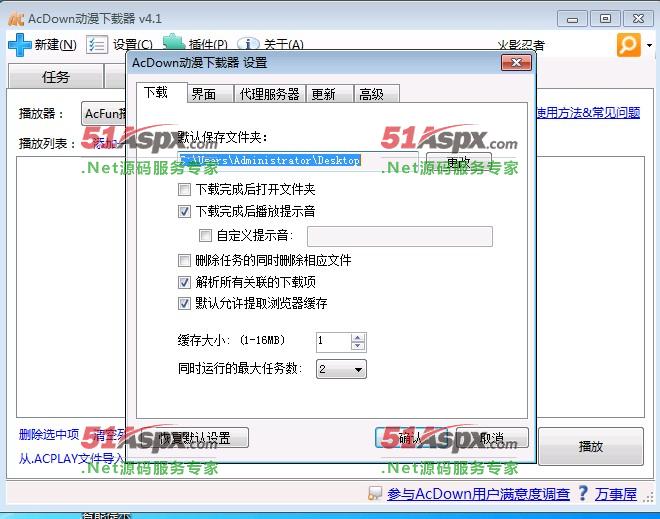Click the AcDown app logo in the title bar

click(16, 19)
